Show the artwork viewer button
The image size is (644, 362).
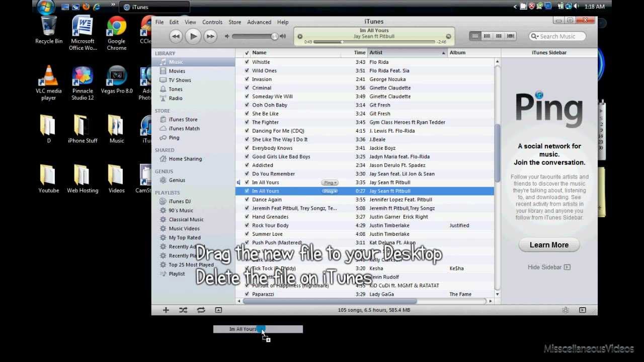[218, 310]
